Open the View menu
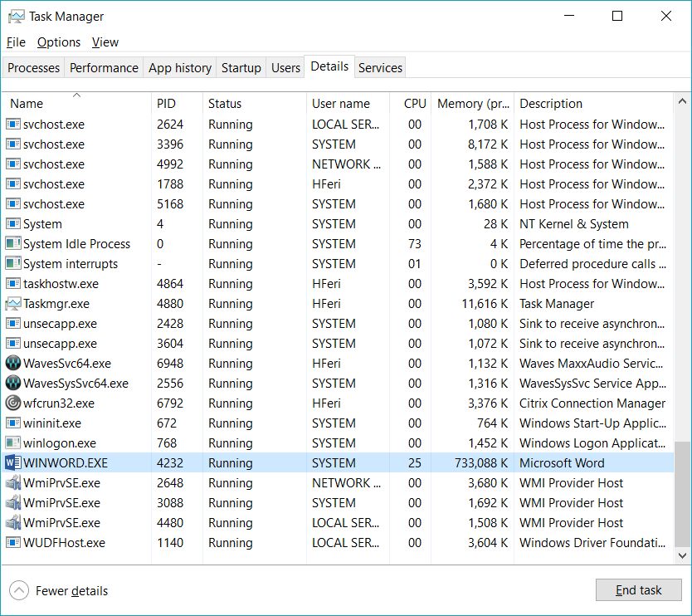 coord(105,42)
